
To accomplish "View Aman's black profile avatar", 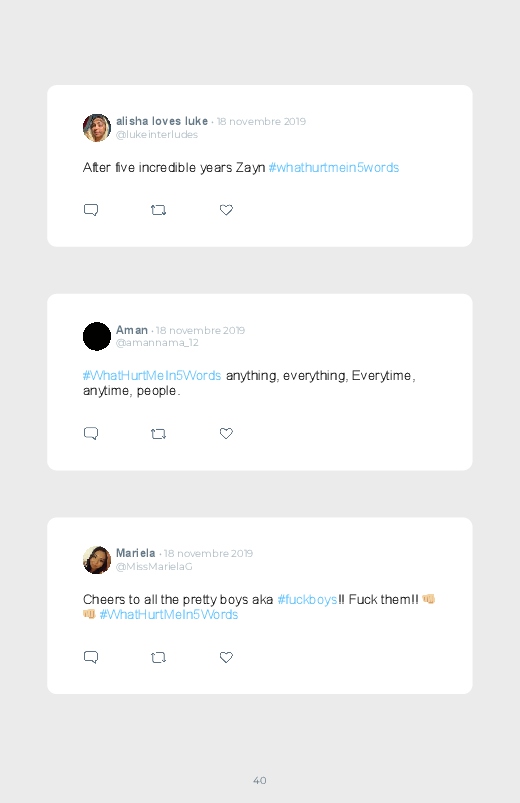I will coord(97,336).
